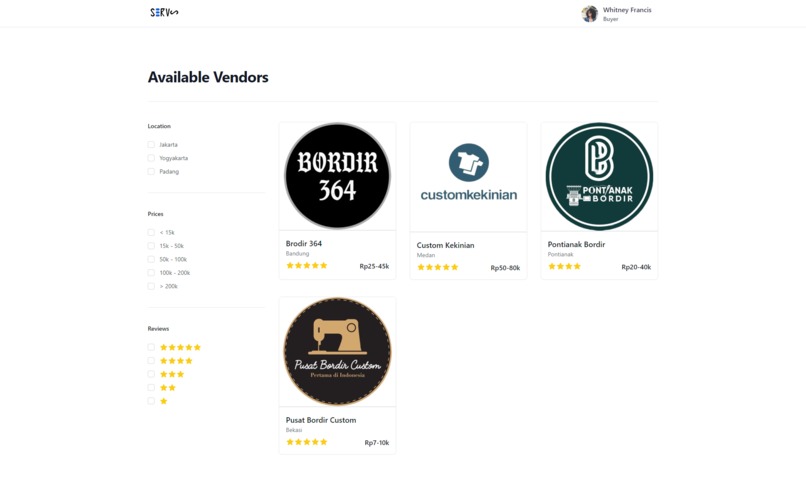Toggle the one-star reviews filter
This screenshot has height=495, width=806.
coord(151,401)
